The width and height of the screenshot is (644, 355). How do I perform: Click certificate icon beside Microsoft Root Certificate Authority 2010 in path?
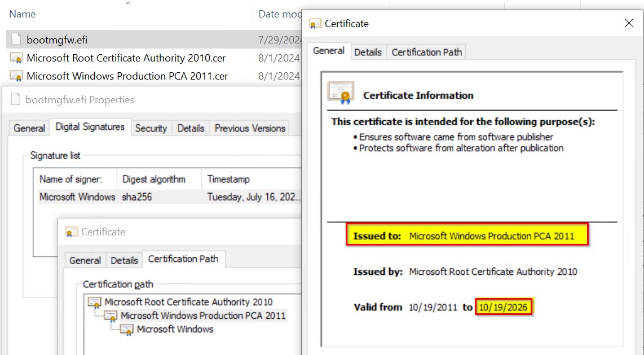[95, 303]
